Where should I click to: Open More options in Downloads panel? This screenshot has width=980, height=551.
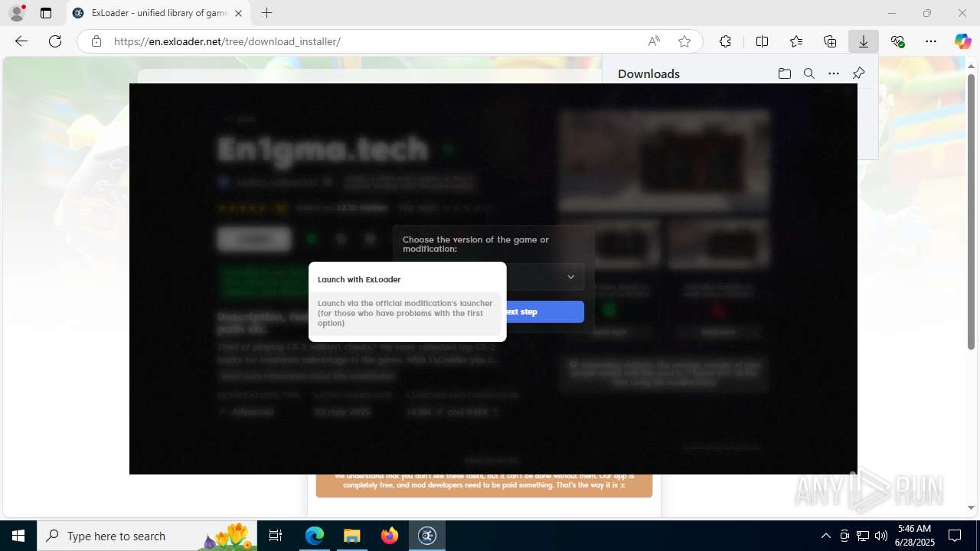click(x=833, y=73)
